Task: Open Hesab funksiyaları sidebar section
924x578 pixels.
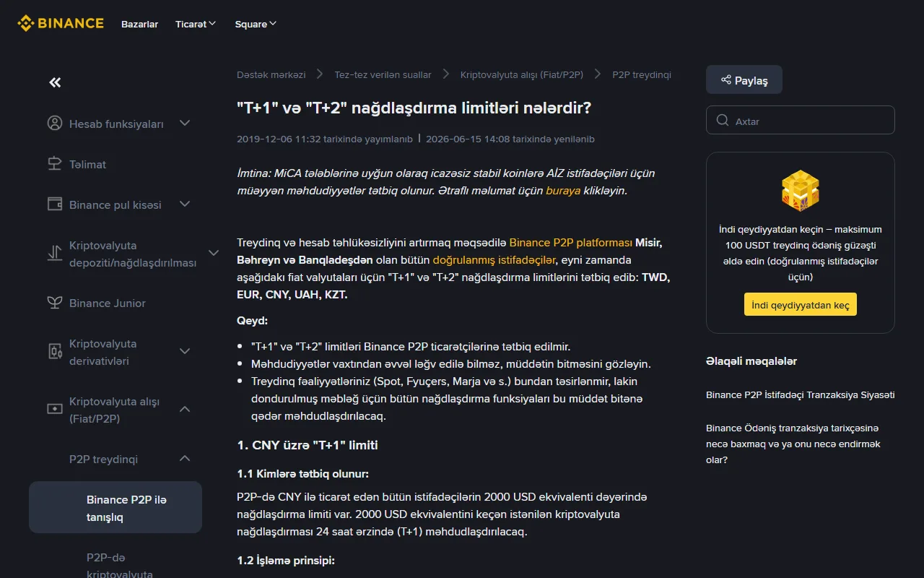Action: [x=116, y=124]
